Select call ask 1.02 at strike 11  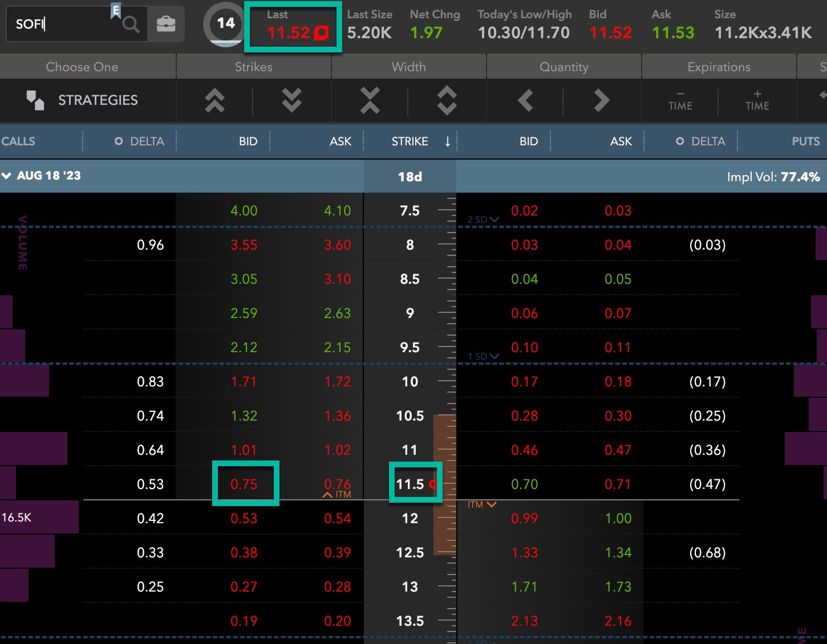[x=338, y=450]
